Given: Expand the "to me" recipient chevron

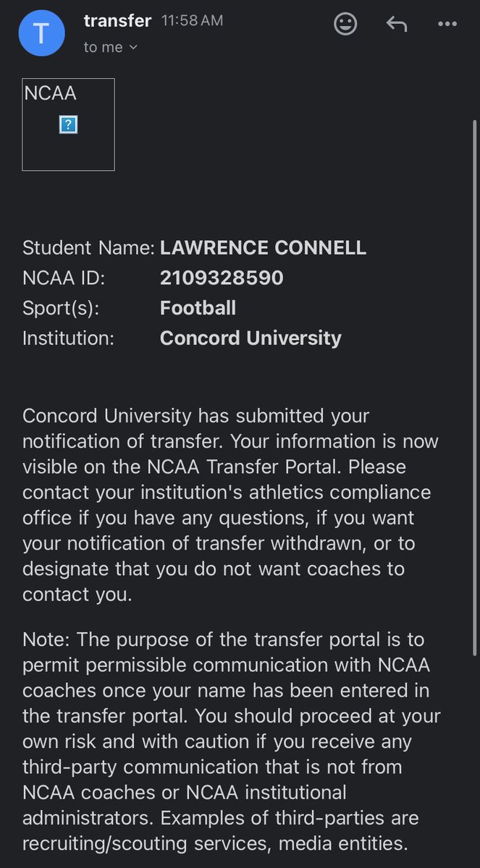Looking at the screenshot, I should 132,48.
